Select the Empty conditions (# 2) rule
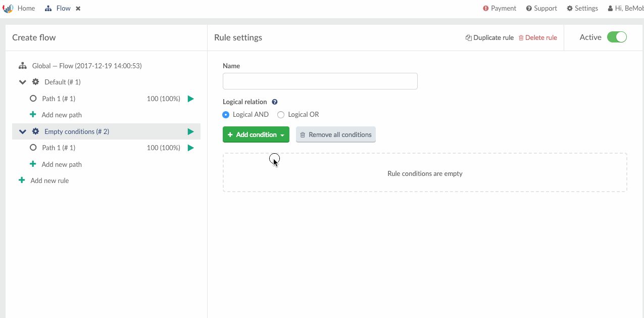Viewport: 644px width, 318px height. [x=77, y=131]
